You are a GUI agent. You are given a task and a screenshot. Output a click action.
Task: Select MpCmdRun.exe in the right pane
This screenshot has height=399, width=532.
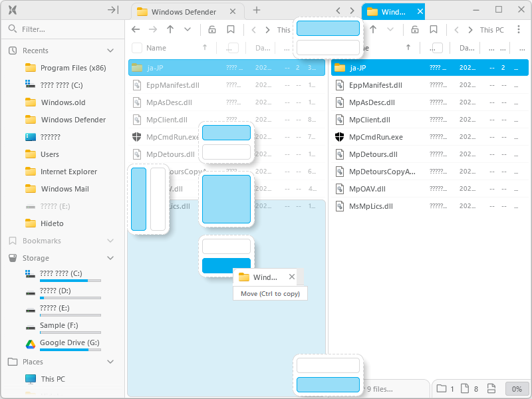[430, 137]
